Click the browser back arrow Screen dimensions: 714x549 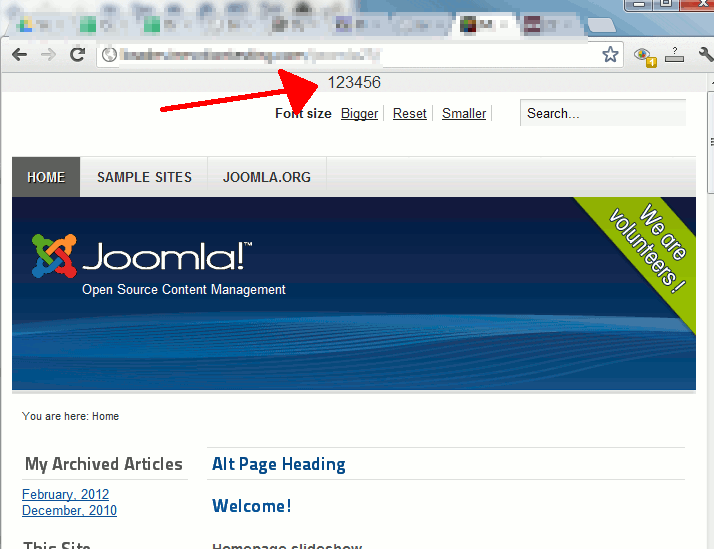(20, 55)
